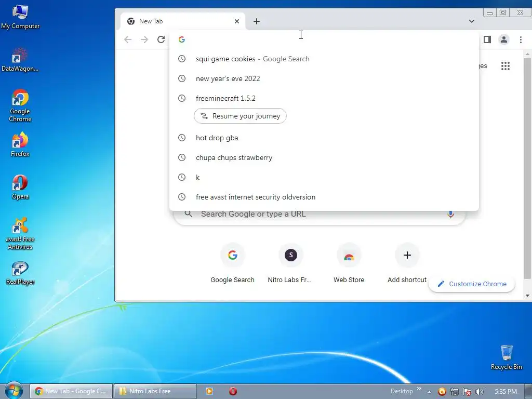Expand the Desktop toolbar chevron
The height and width of the screenshot is (399, 532).
coord(419,389)
